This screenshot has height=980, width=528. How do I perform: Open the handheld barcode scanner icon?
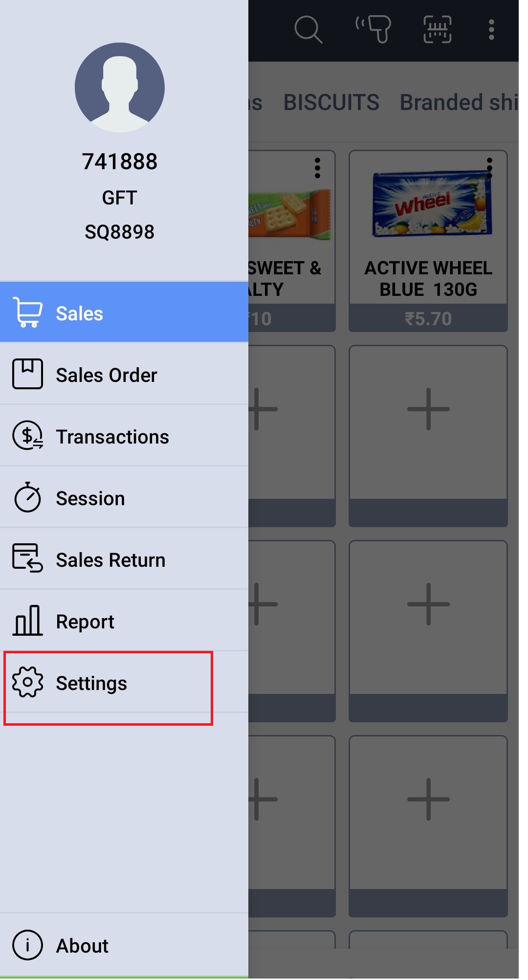click(374, 29)
